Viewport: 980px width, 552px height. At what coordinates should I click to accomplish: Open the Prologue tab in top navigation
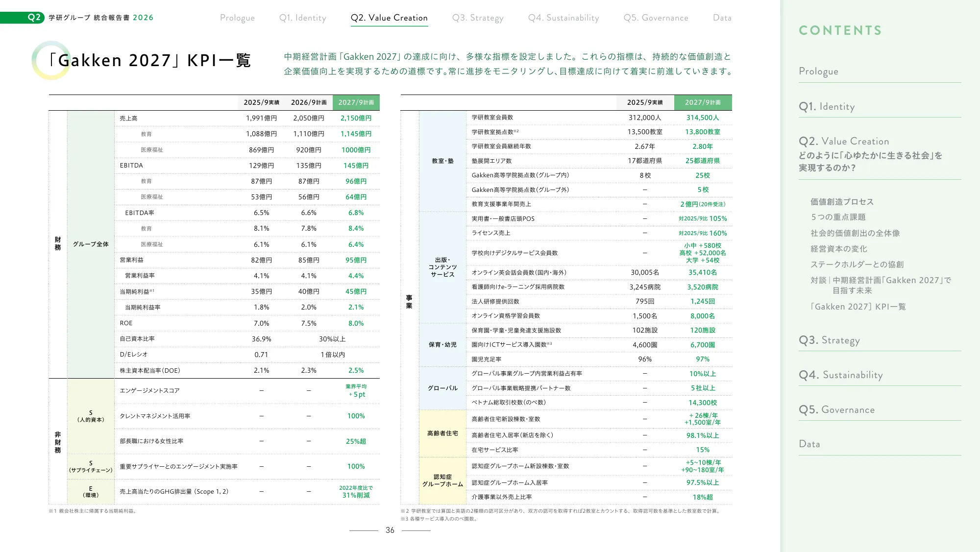(x=237, y=18)
